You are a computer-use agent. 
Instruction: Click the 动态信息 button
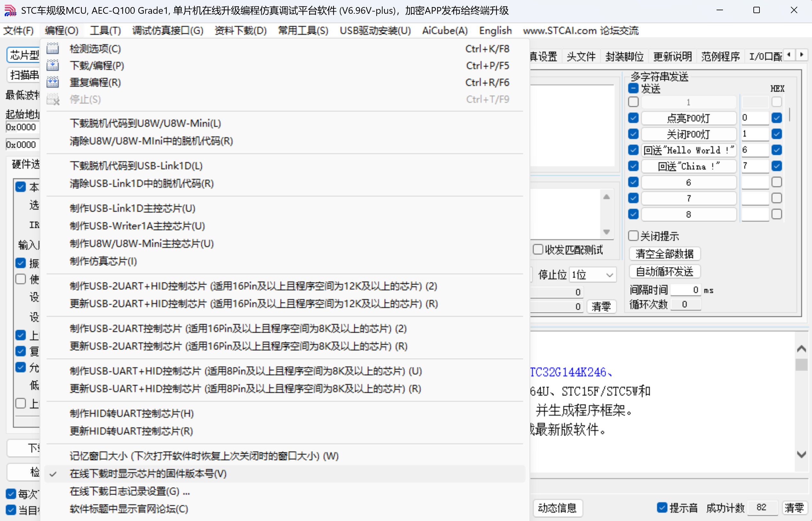(x=557, y=508)
